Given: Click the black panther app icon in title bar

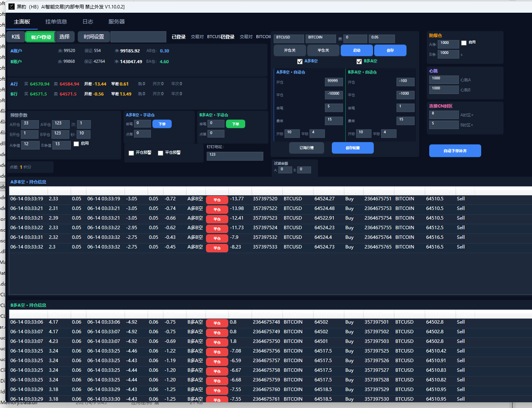Looking at the screenshot, I should (x=12, y=7).
